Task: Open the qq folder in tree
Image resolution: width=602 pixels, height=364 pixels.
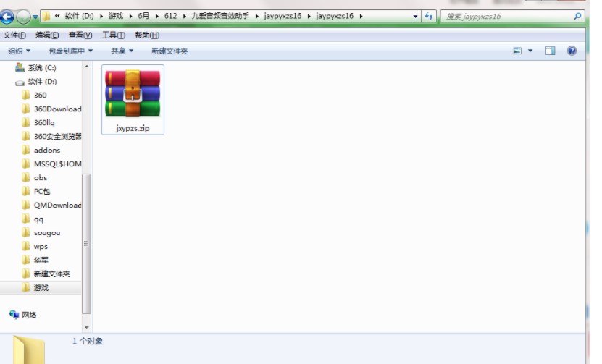Action: [33, 219]
